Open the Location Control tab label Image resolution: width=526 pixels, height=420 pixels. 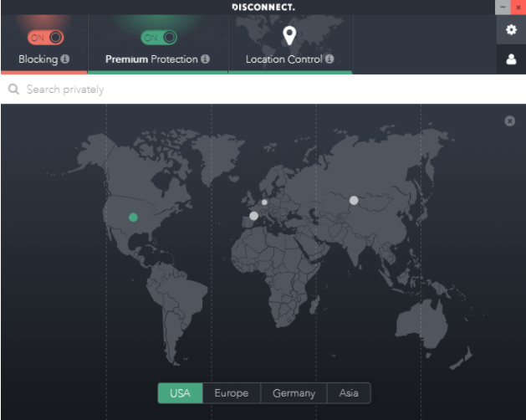pyautogui.click(x=283, y=59)
